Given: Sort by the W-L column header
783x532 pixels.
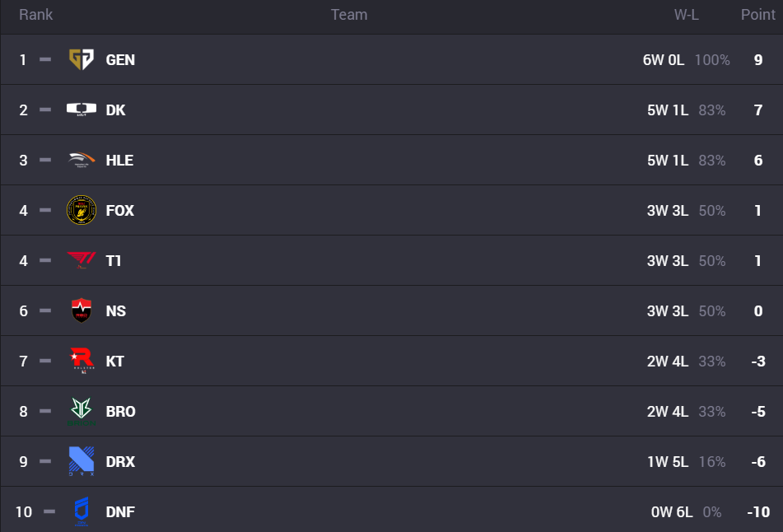Looking at the screenshot, I should coord(686,15).
